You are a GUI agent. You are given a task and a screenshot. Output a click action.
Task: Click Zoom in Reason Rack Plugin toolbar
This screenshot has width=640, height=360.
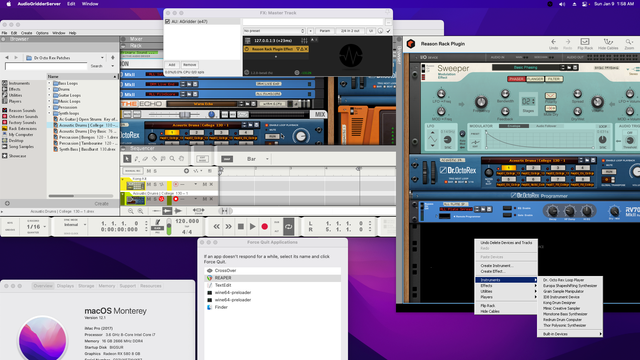pos(629,44)
